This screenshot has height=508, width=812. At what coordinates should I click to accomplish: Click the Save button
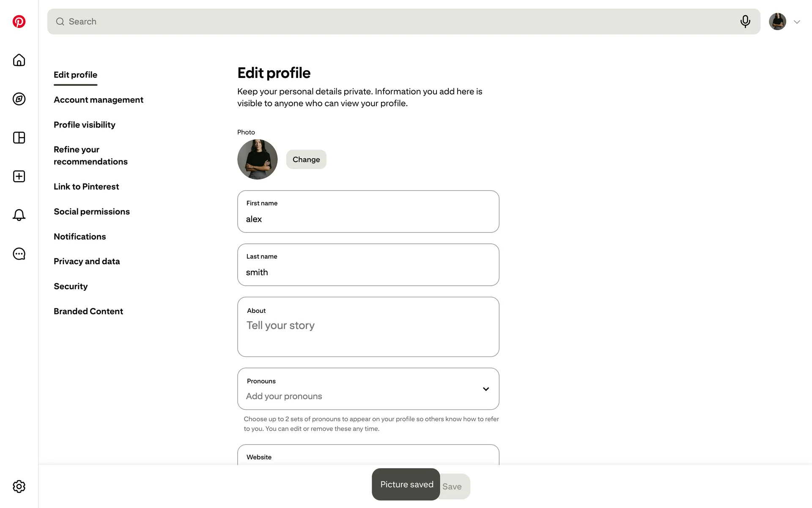(x=455, y=487)
